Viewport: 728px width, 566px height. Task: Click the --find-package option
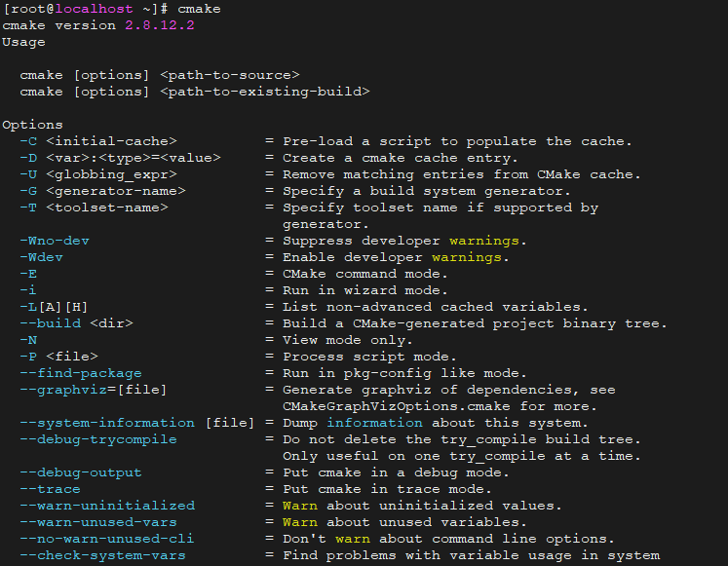tap(81, 373)
